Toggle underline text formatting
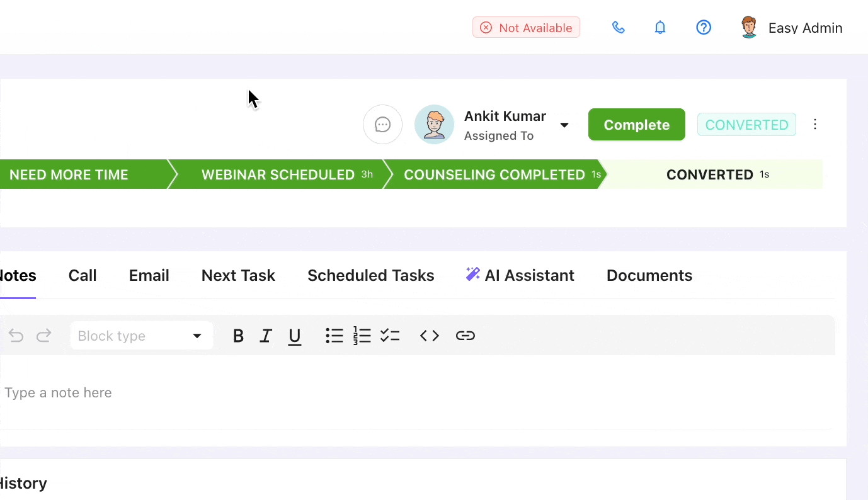 point(294,336)
